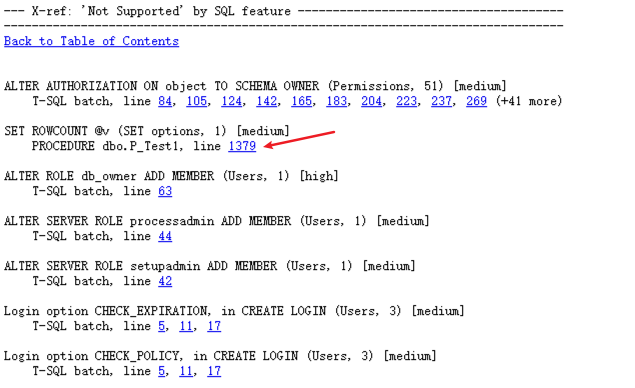Image resolution: width=635 pixels, height=388 pixels.
Task: Click the "(+41 more)" text
Action: (529, 101)
